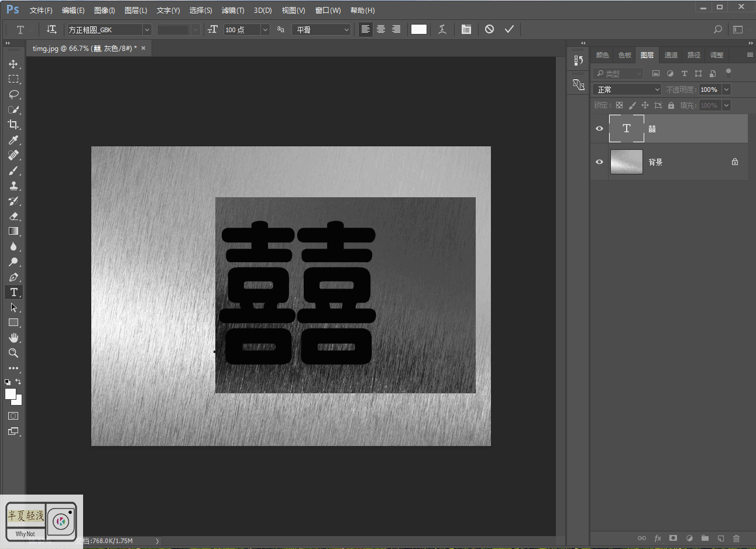This screenshot has height=549, width=756.
Task: Toggle lock all for layer
Action: point(671,105)
